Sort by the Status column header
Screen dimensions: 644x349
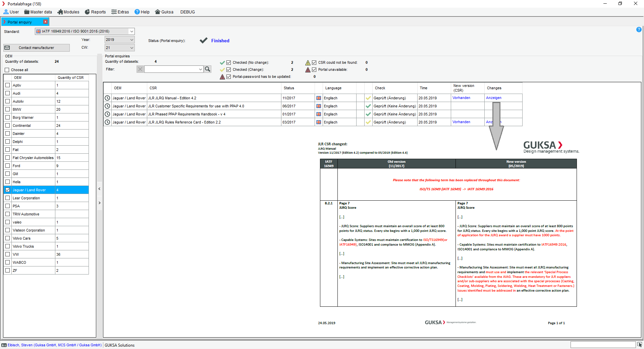click(298, 88)
